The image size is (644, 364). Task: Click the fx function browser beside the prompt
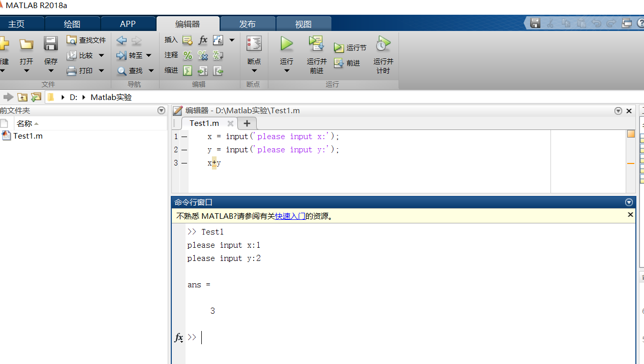point(179,338)
